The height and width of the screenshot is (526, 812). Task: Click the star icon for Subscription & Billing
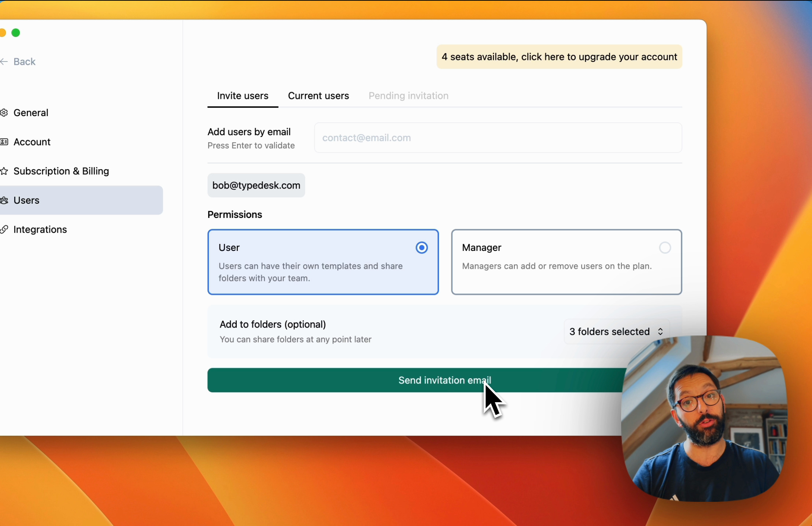(4, 171)
